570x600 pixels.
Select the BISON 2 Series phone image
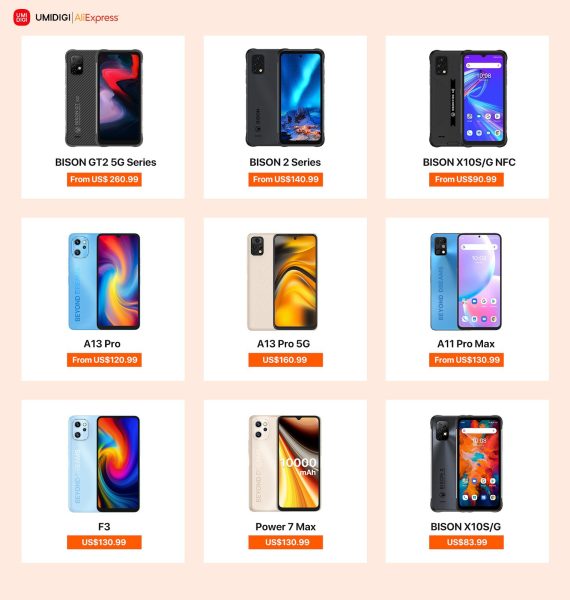click(x=285, y=98)
